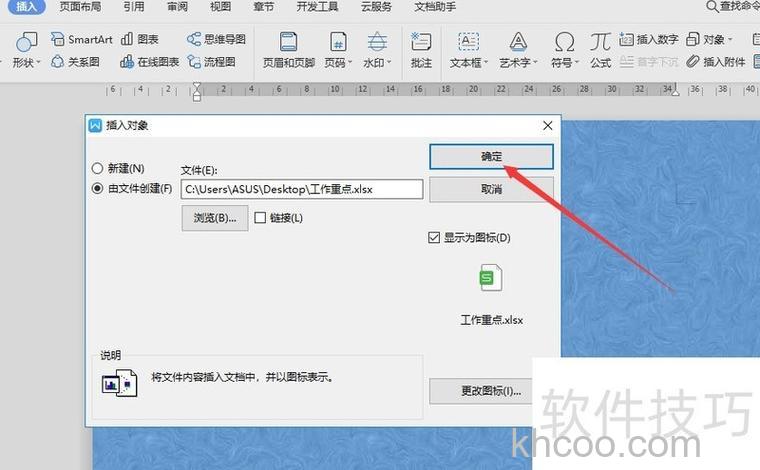760x470 pixels.
Task: Open the References (引用) tab
Action: tap(134, 6)
